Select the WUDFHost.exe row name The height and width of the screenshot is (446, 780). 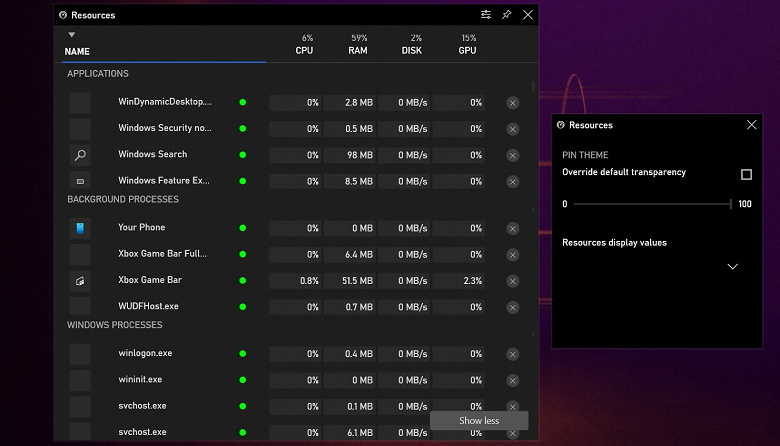148,306
